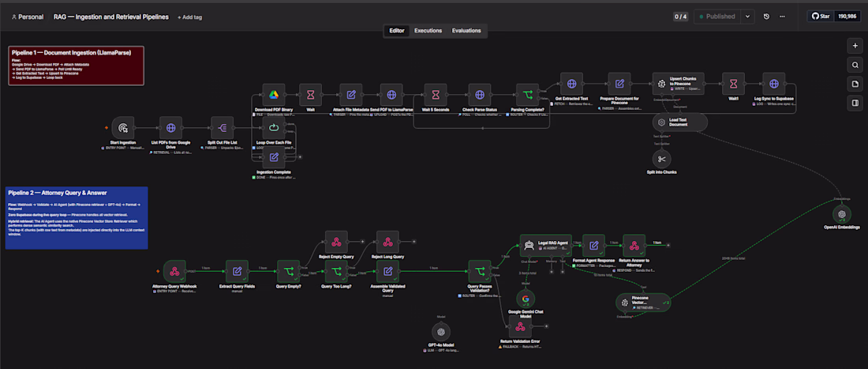Screen dimensions: 868x369
Task: Open the Loop Over Each File node
Action: pyautogui.click(x=274, y=128)
